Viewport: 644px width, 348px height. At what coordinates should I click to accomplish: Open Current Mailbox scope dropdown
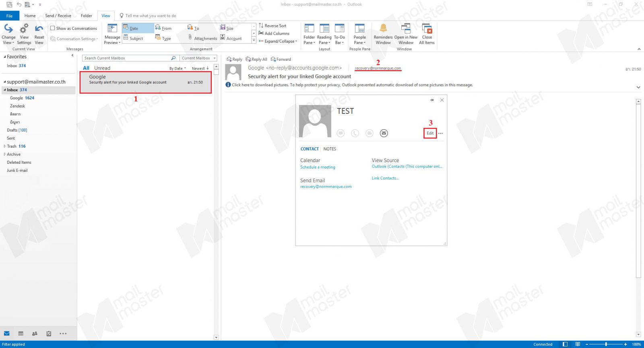pyautogui.click(x=198, y=58)
